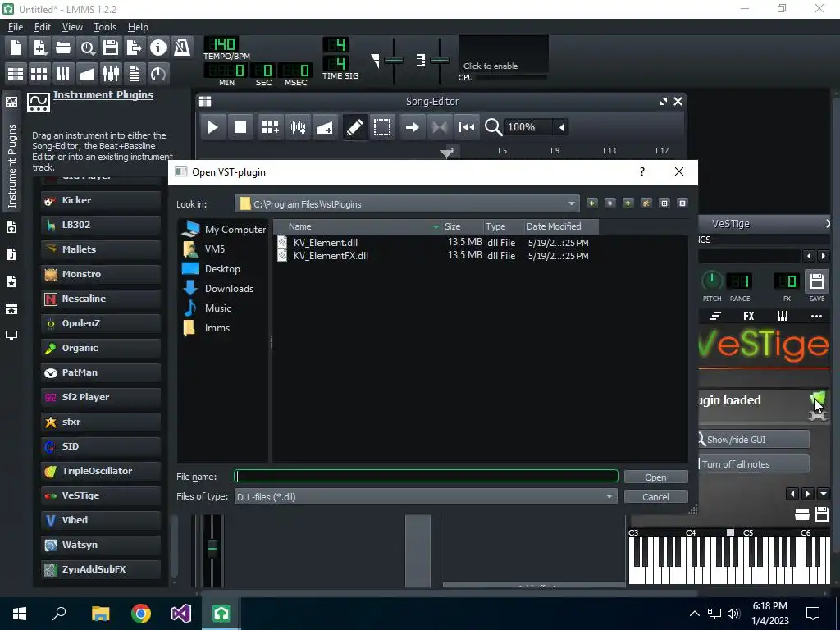The height and width of the screenshot is (630, 840).
Task: Open recently opened projects icon
Action: (x=87, y=48)
